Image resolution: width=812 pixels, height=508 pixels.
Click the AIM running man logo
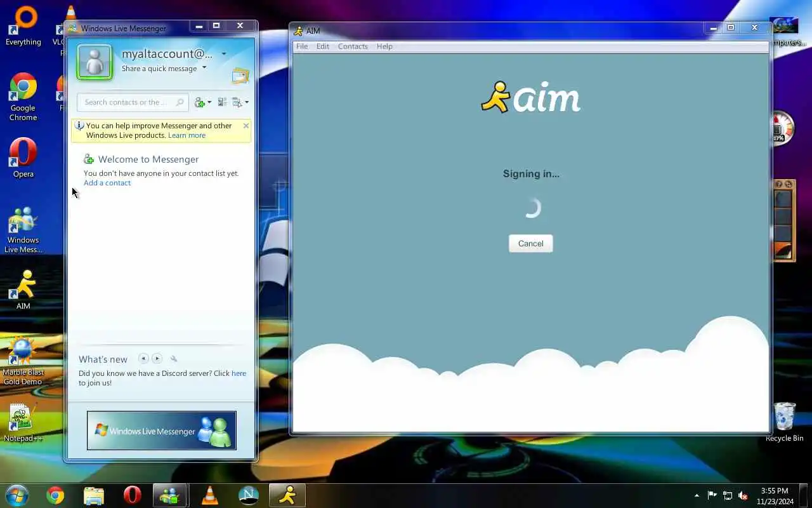[496, 97]
